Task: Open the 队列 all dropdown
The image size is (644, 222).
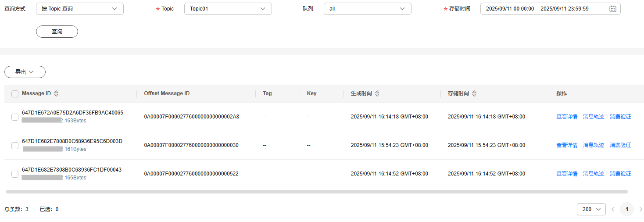Action: coord(367,9)
